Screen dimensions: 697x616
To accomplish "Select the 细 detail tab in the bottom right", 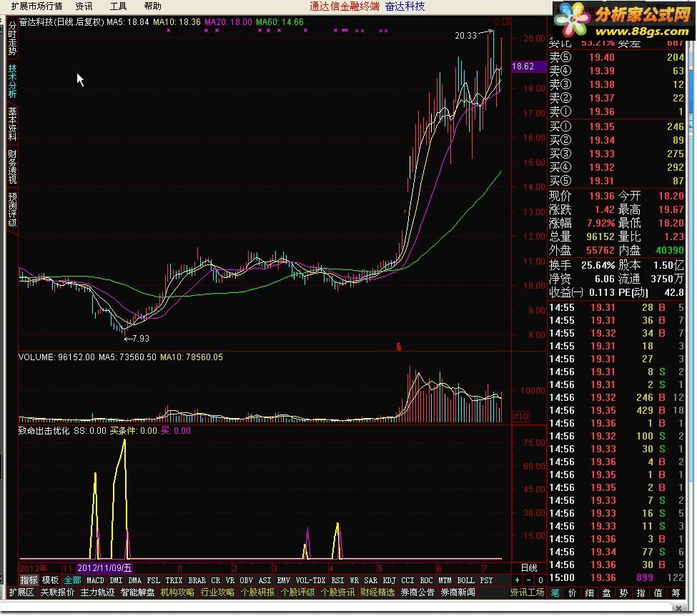I will 590,592.
